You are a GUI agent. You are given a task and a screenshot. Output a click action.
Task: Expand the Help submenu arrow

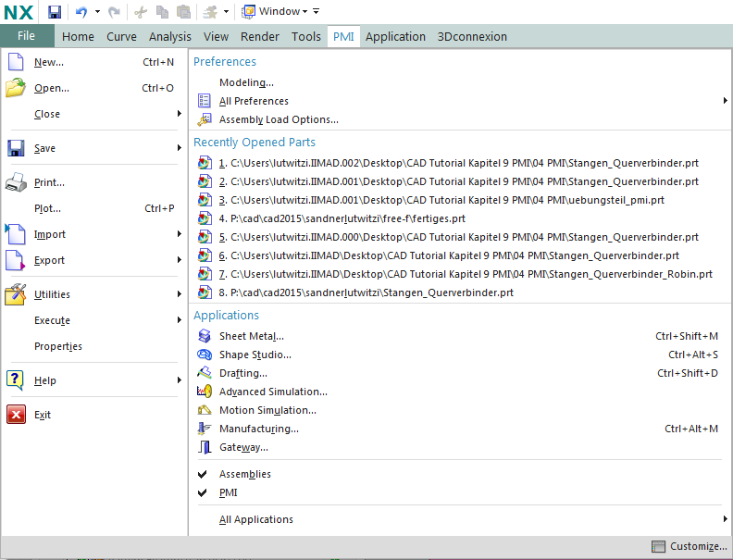179,380
